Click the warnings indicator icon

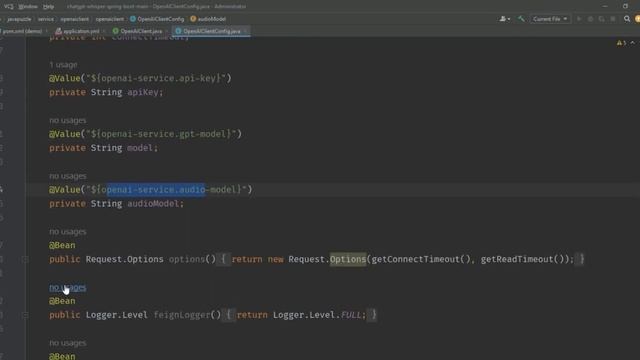click(621, 43)
